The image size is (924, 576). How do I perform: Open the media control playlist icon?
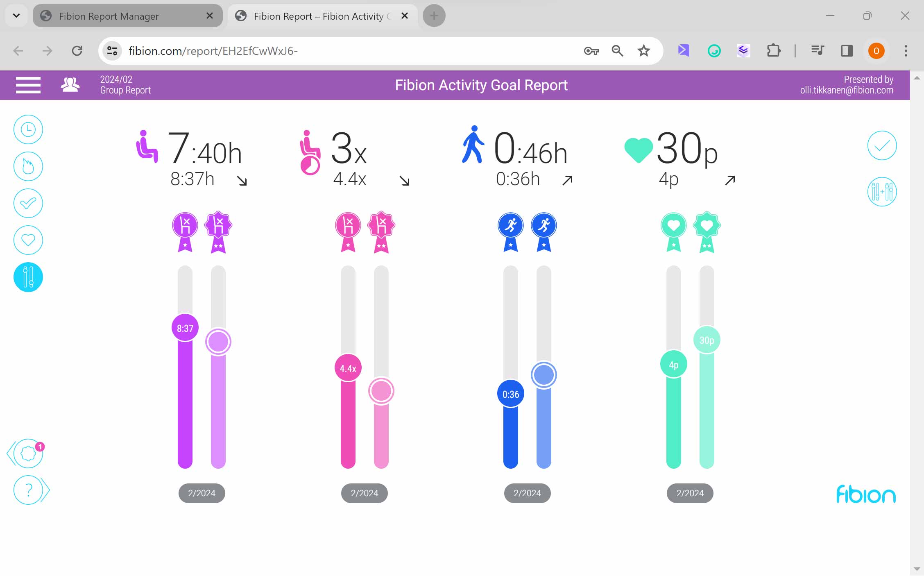[x=818, y=51]
